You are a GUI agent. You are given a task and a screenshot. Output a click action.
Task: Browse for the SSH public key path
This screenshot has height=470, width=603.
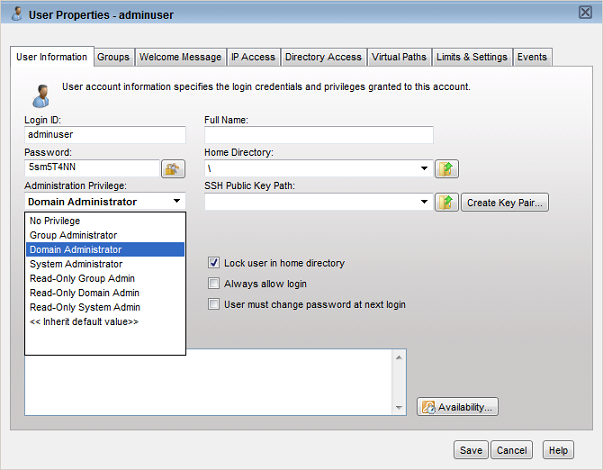447,203
